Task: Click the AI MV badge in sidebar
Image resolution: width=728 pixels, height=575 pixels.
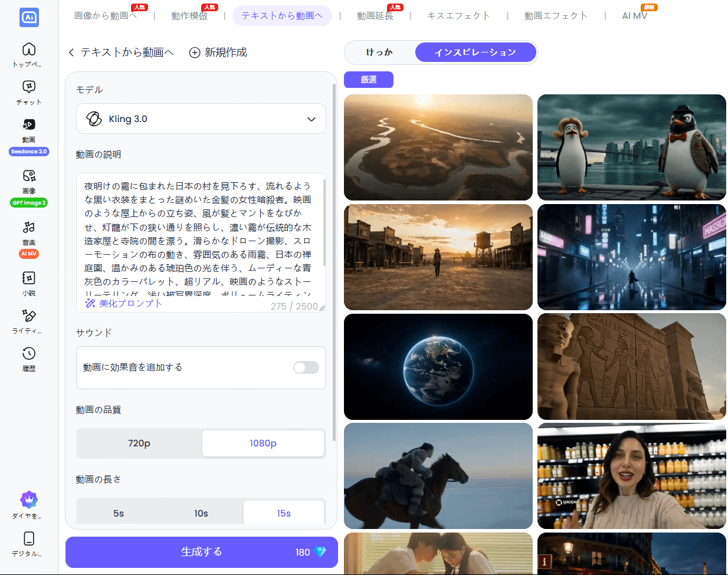Action: (29, 254)
